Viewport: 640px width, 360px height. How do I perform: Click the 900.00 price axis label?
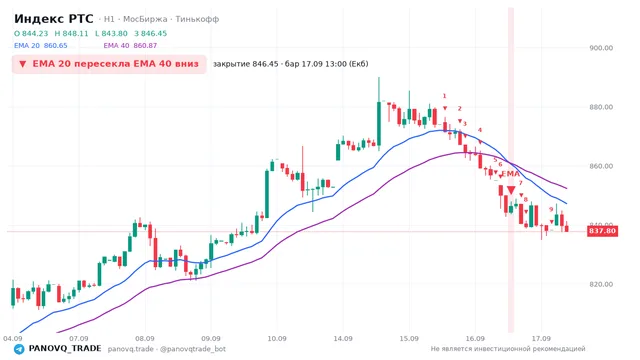click(601, 48)
